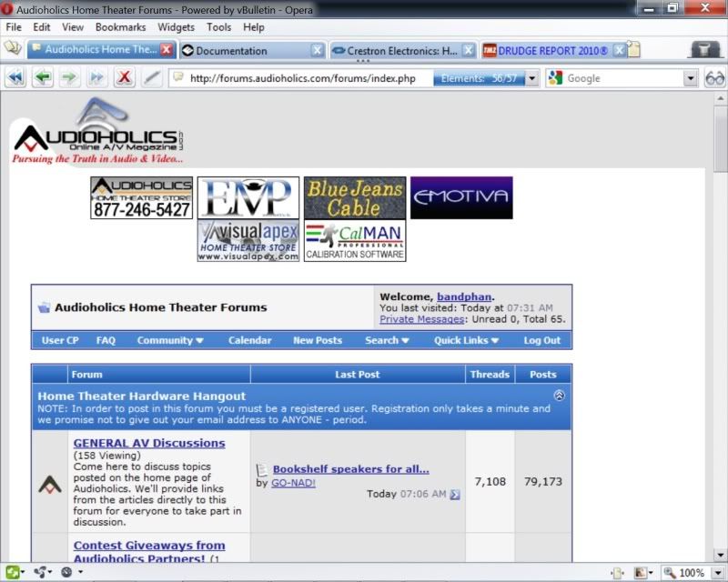Viewport: 728px width, 582px height.
Task: Open the User CP link
Action: [x=60, y=340]
